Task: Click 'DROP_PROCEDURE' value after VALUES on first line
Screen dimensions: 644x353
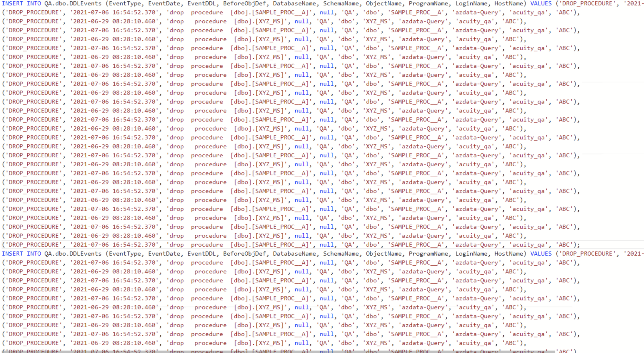Action: coord(587,4)
